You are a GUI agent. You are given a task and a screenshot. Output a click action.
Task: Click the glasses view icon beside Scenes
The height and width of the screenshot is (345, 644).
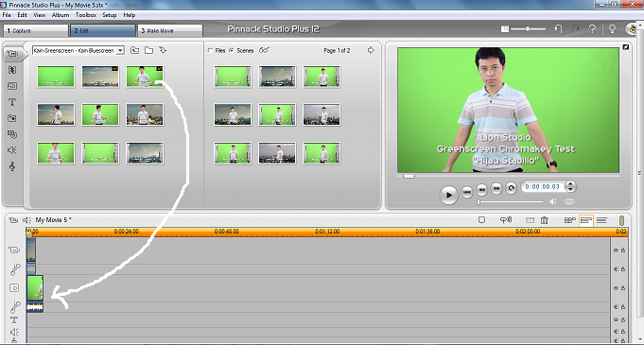point(264,50)
